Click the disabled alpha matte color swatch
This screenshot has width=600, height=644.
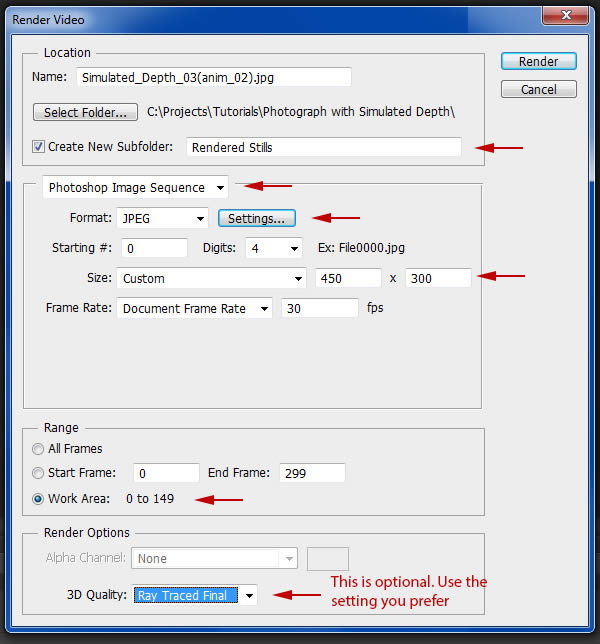coord(328,559)
